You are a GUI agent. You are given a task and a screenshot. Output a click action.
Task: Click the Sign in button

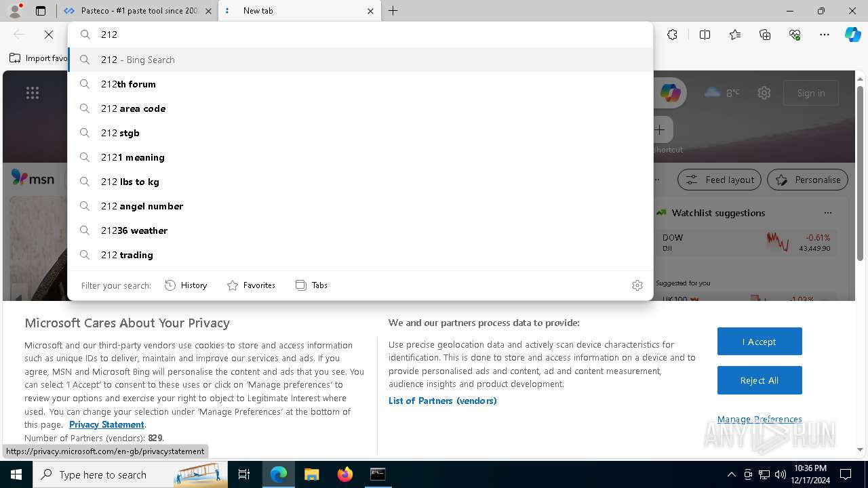pos(811,93)
